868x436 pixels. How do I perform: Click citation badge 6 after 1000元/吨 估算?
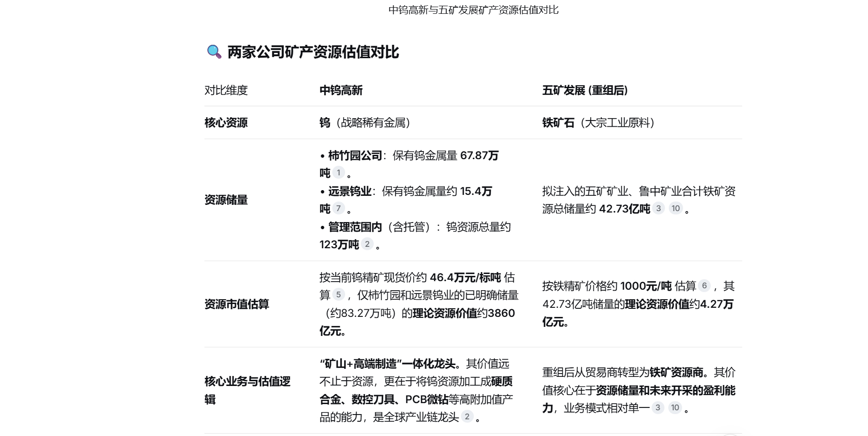tap(705, 285)
